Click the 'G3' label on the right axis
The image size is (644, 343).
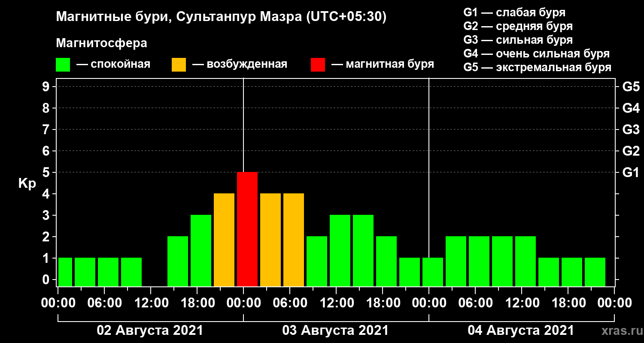[x=631, y=129]
